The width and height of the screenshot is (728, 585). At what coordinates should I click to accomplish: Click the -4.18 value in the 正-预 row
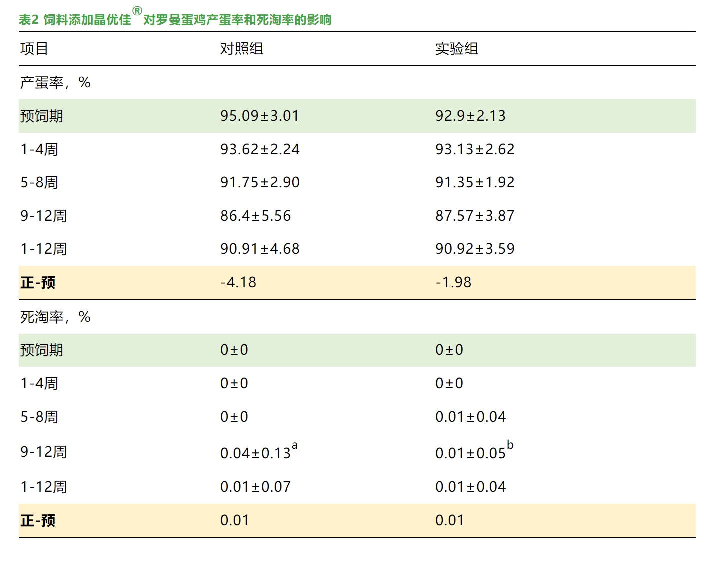click(238, 282)
